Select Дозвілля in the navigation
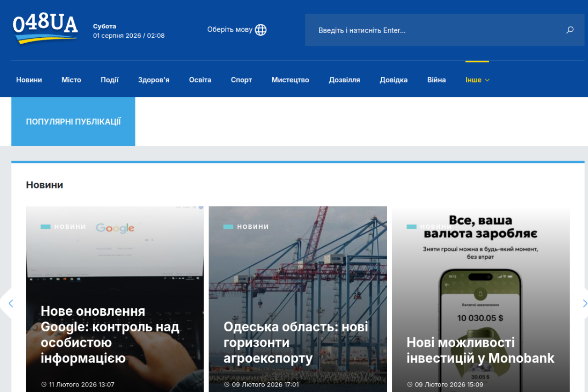Image resolution: width=588 pixels, height=392 pixels. coord(345,80)
